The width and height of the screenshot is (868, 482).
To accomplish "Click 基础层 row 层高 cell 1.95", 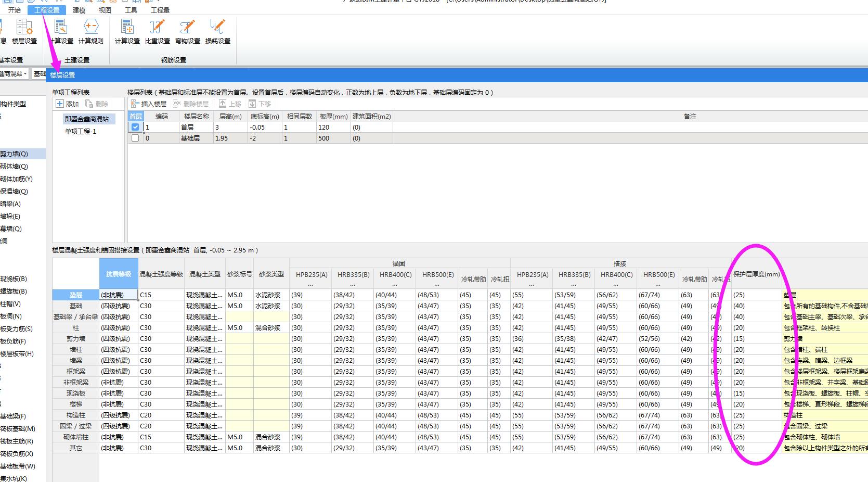I will tap(230, 138).
